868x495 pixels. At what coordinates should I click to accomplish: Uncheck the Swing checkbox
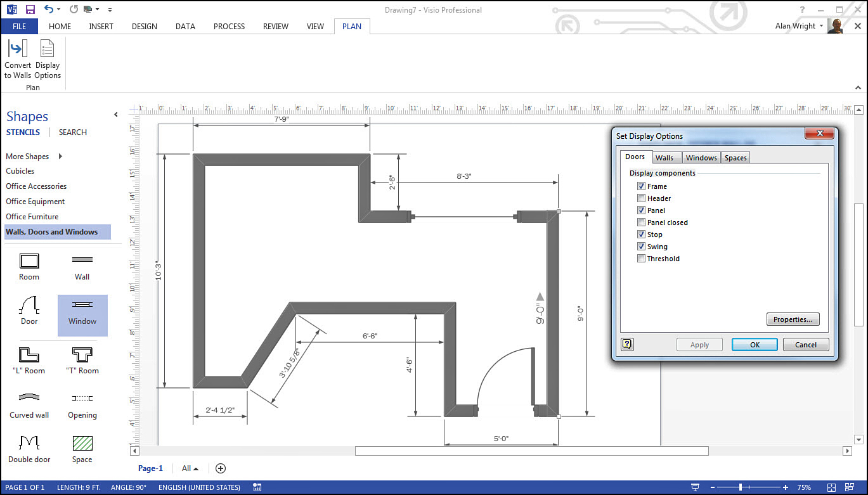click(x=642, y=247)
